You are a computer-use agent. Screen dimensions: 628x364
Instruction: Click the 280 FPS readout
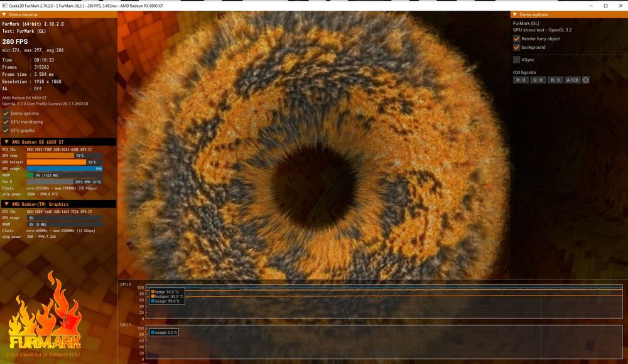pos(15,41)
